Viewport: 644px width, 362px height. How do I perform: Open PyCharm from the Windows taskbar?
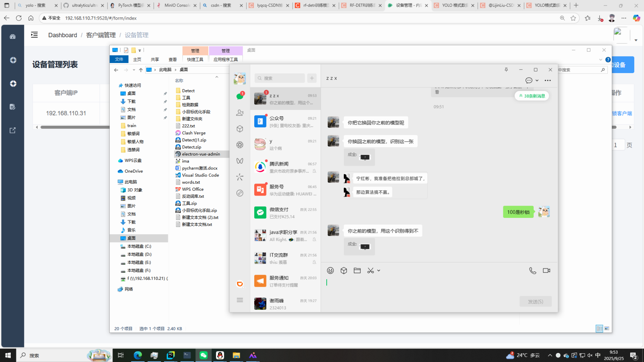[x=171, y=355]
